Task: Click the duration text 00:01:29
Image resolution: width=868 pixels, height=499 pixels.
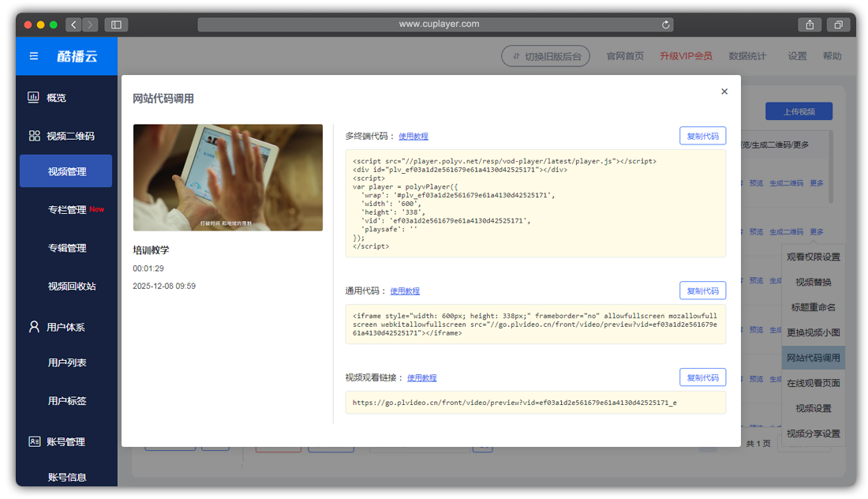Action: [148, 268]
